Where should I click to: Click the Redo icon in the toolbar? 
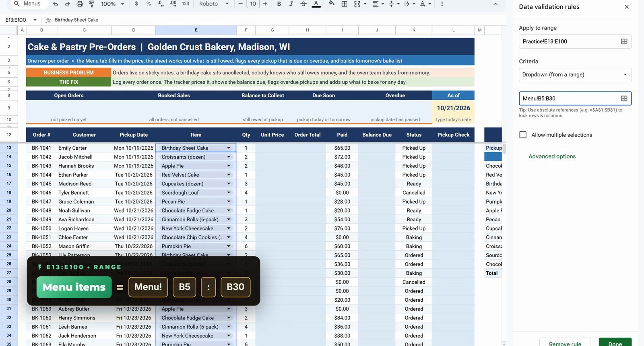pos(67,4)
